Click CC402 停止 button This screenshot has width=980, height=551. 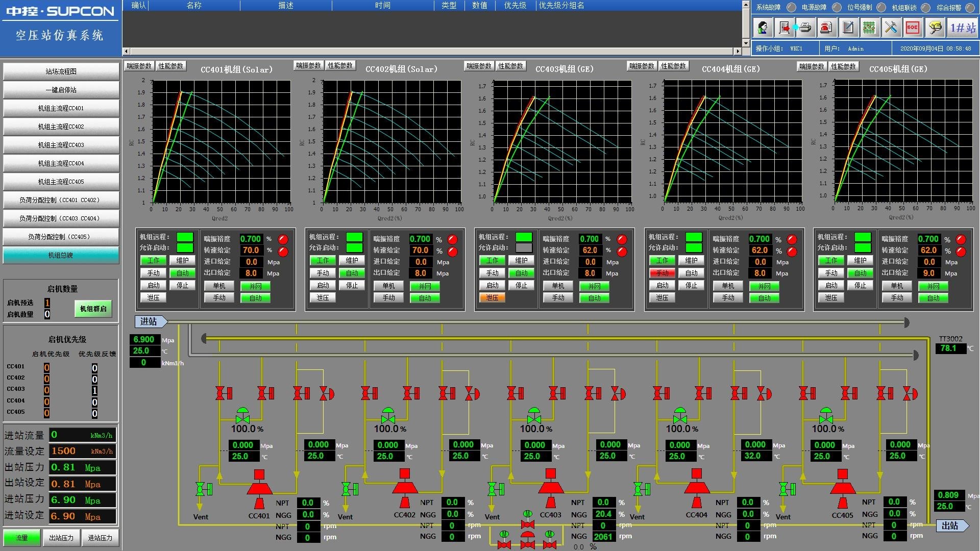[352, 285]
